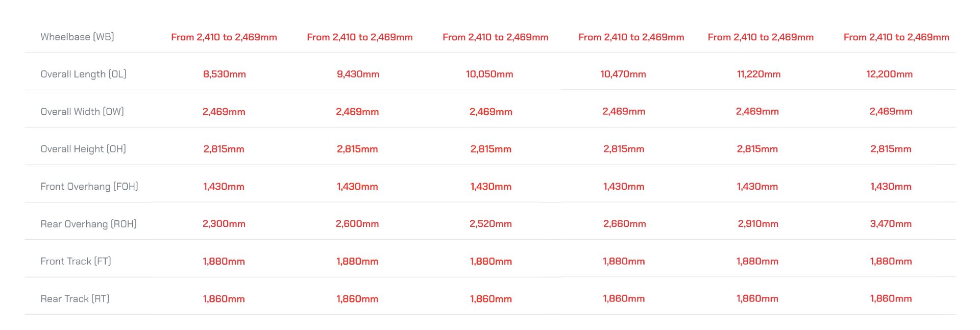Viewport: 980px width, 330px height.
Task: Click the Rear Track (RT) label
Action: pyautogui.click(x=75, y=298)
